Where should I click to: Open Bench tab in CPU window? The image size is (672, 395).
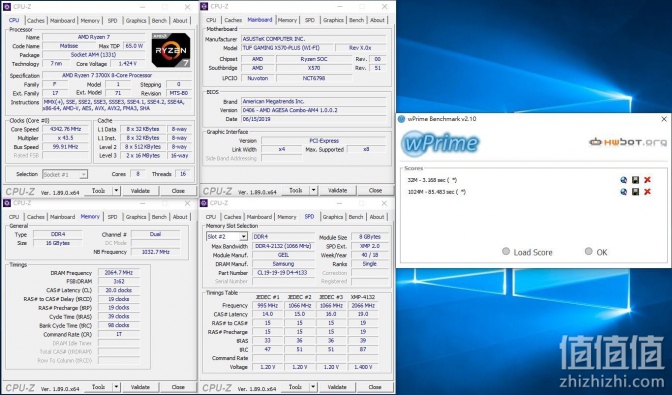(159, 21)
